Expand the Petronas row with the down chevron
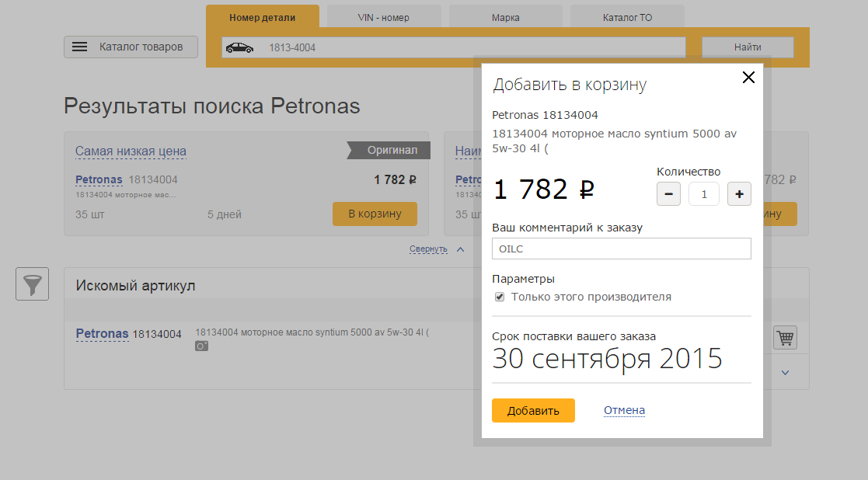The width and height of the screenshot is (868, 480). tap(785, 373)
